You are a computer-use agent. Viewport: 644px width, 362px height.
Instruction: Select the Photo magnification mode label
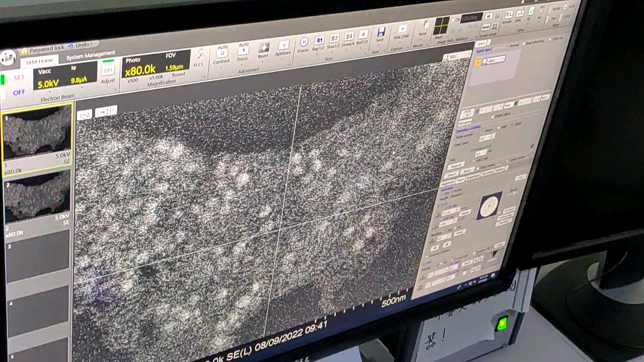tap(133, 60)
